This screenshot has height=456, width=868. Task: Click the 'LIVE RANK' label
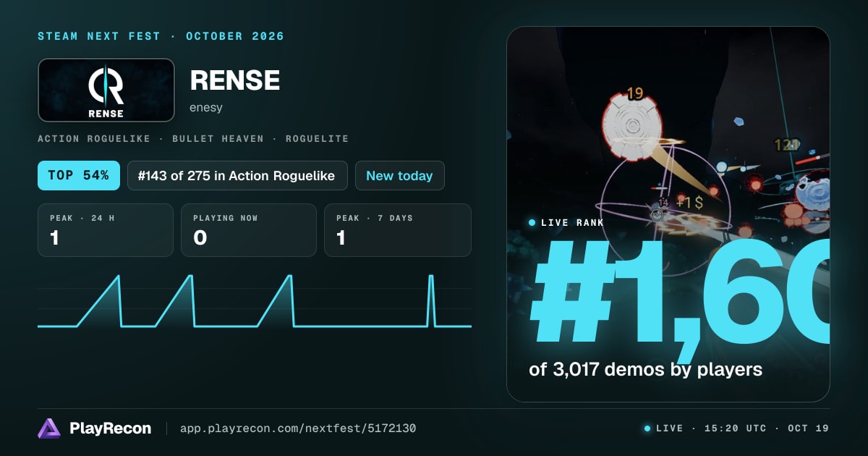(x=572, y=222)
